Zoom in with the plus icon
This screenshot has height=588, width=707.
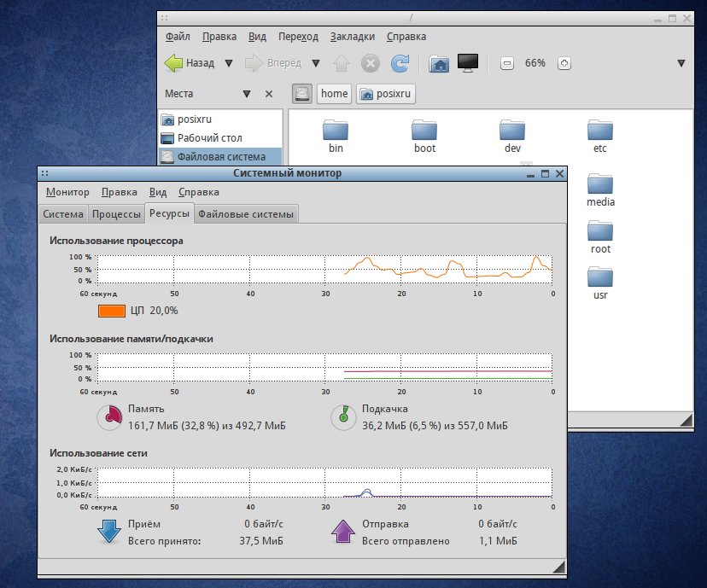click(564, 63)
